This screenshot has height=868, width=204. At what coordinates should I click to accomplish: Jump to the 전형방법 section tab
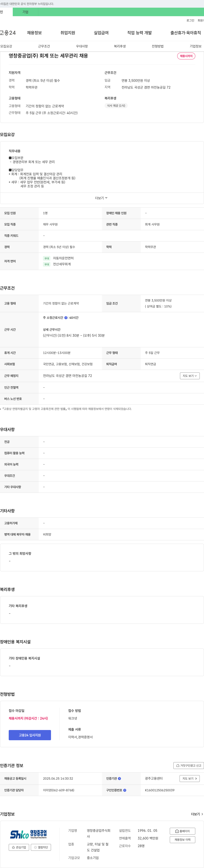158,46
